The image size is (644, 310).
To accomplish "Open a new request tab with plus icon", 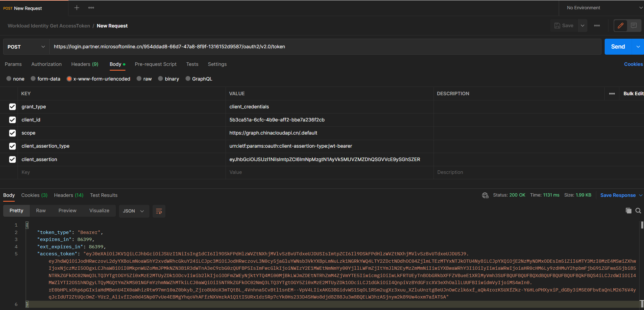I will click(77, 8).
